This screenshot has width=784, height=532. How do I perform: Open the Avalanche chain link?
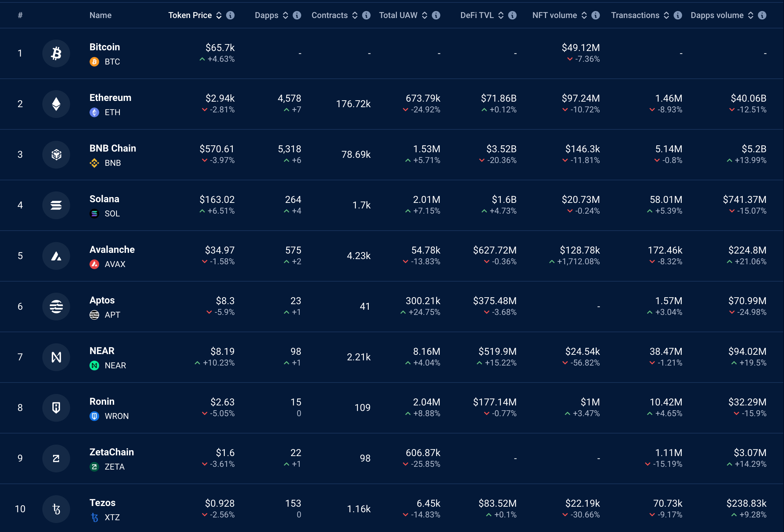(x=112, y=250)
